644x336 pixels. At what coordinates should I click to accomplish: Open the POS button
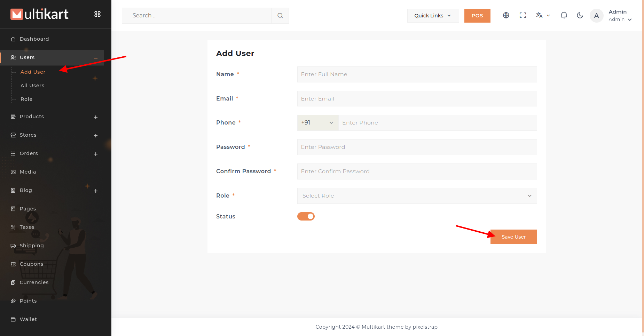pyautogui.click(x=477, y=16)
